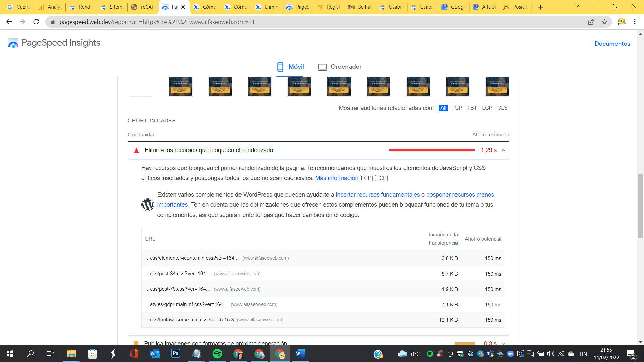This screenshot has height=362, width=644.
Task: Open the Más información link
Action: 336,178
